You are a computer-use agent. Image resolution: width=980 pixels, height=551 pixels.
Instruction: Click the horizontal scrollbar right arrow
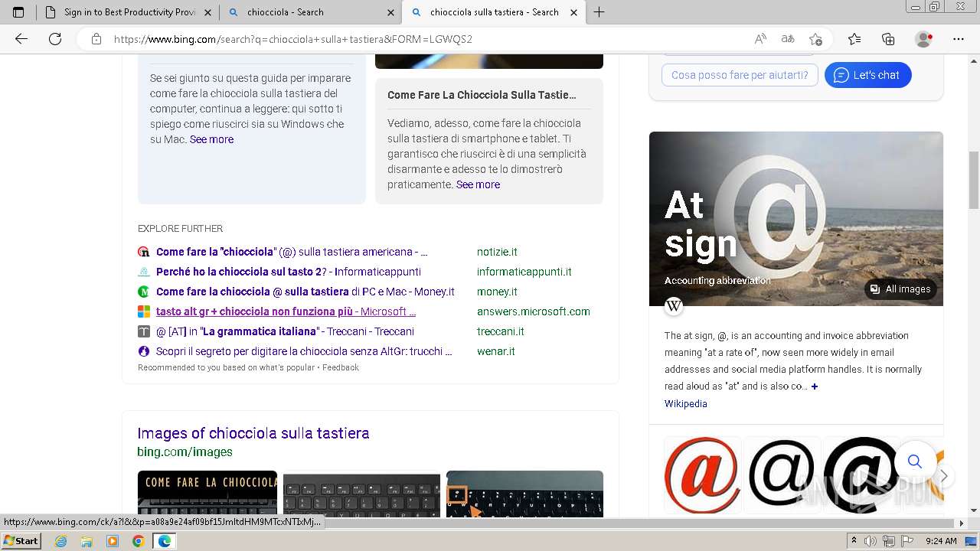tap(962, 523)
